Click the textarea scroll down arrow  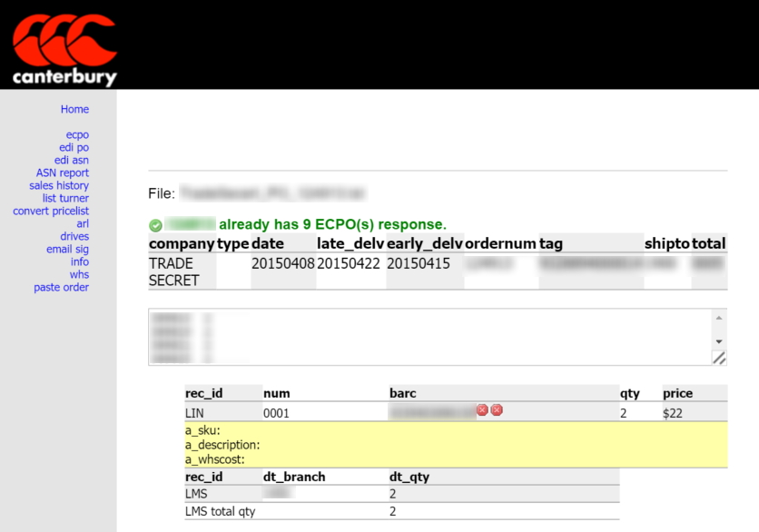719,341
